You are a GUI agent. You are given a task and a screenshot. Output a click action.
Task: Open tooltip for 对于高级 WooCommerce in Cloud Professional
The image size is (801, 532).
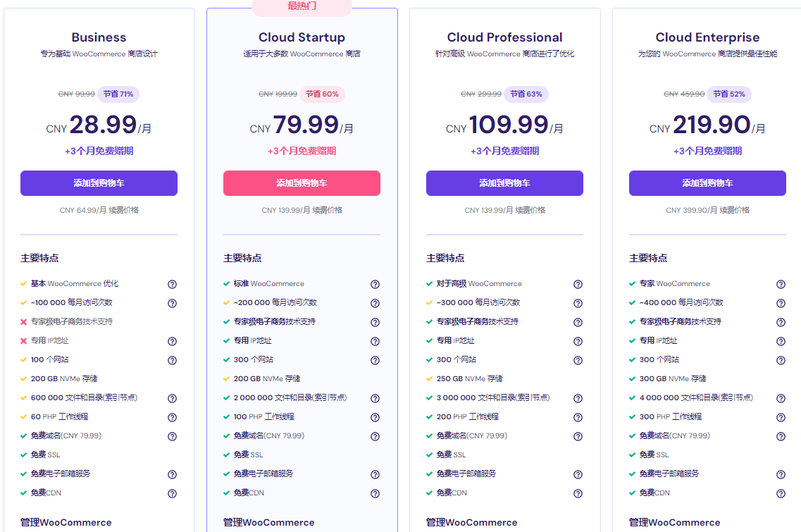578,284
